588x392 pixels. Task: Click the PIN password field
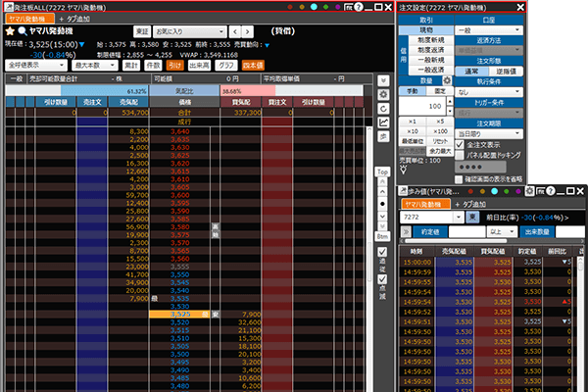point(480,167)
